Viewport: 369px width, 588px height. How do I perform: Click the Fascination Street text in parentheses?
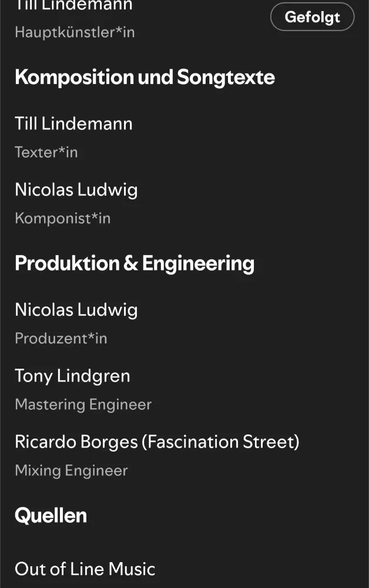click(220, 442)
